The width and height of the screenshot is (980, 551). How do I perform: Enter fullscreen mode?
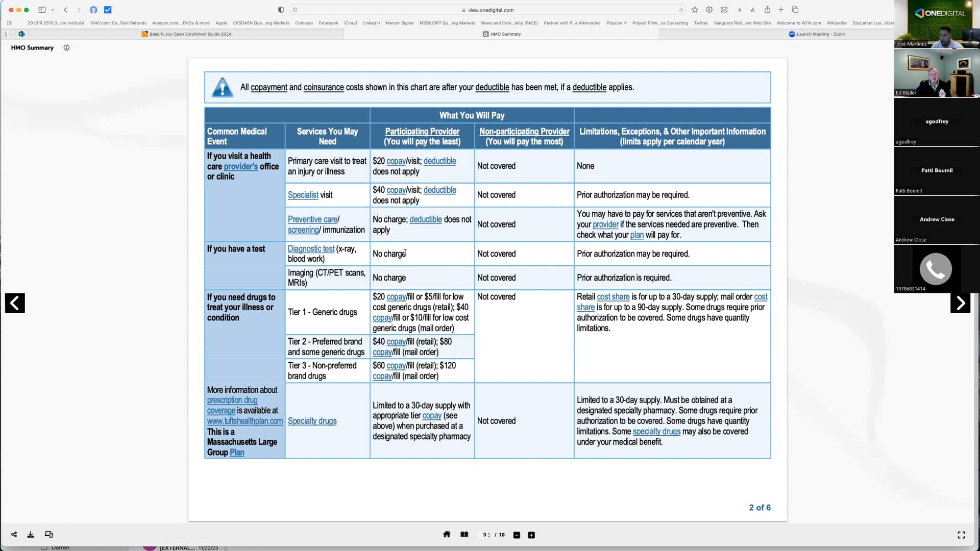coord(961,535)
